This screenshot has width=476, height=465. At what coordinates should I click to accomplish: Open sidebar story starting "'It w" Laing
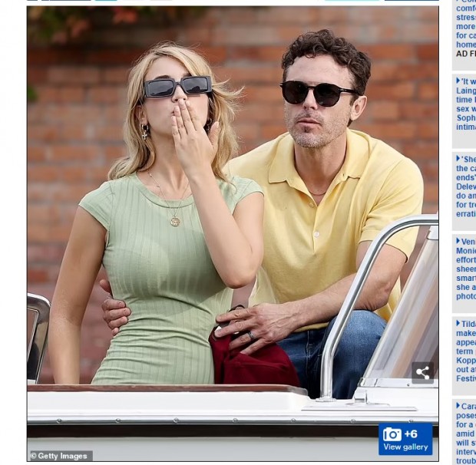[x=466, y=104]
